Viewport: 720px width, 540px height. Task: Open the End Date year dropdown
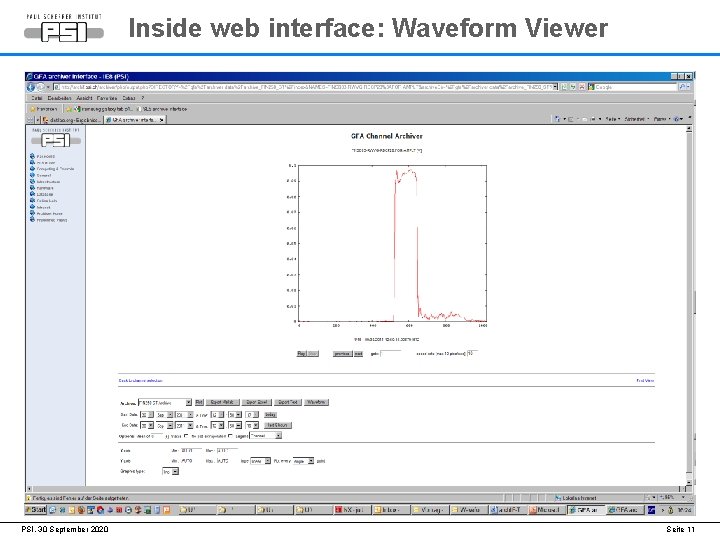click(x=184, y=426)
